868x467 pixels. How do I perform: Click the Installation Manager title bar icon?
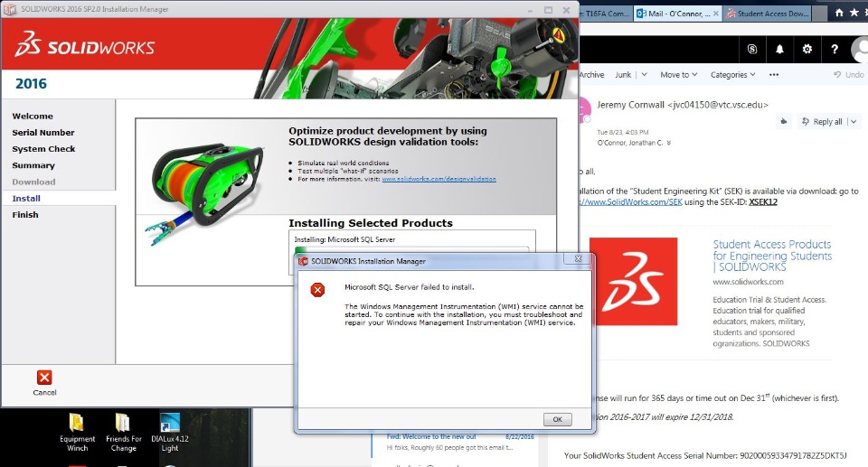(9, 9)
